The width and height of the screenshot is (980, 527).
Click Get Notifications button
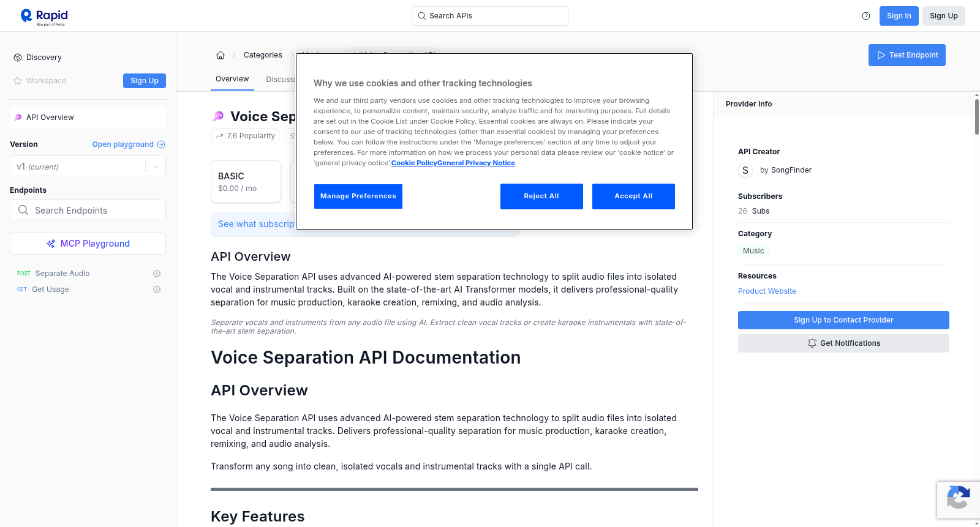click(x=843, y=343)
